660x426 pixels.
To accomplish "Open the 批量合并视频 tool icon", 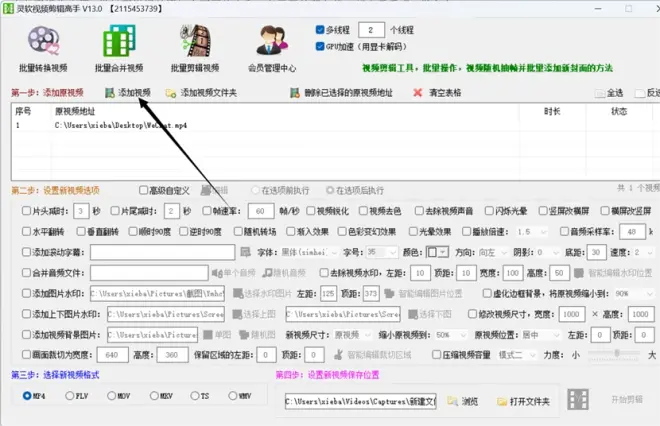I will click(119, 41).
